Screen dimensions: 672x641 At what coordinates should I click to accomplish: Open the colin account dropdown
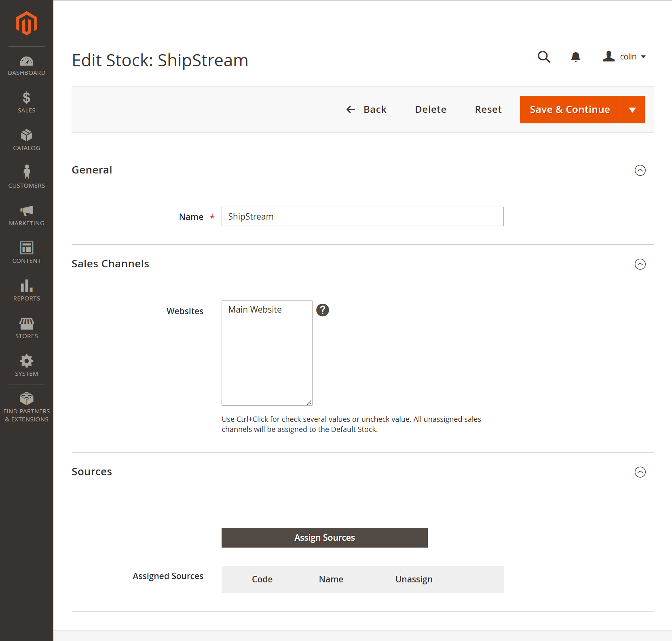[624, 57]
